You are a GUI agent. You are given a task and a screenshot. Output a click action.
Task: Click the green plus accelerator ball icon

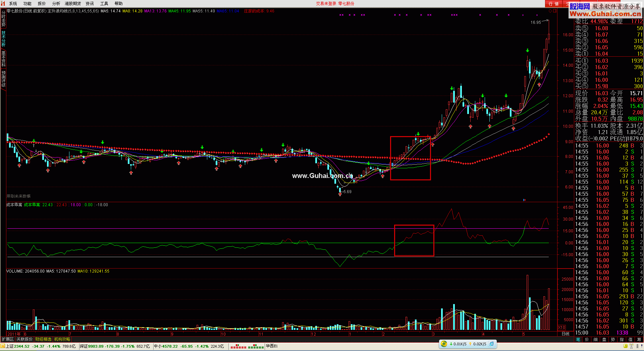coord(444,344)
